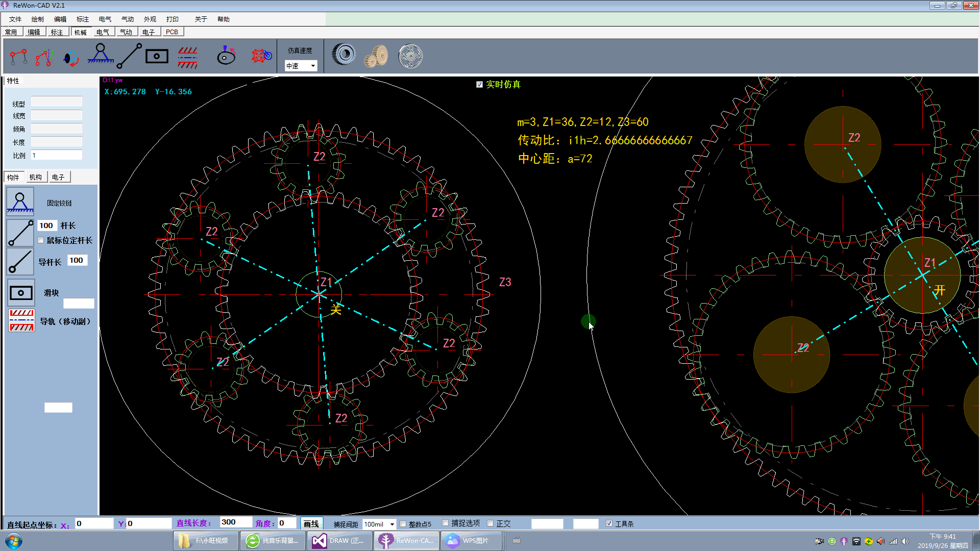
Task: Click the 比例 scale input field
Action: tap(56, 155)
